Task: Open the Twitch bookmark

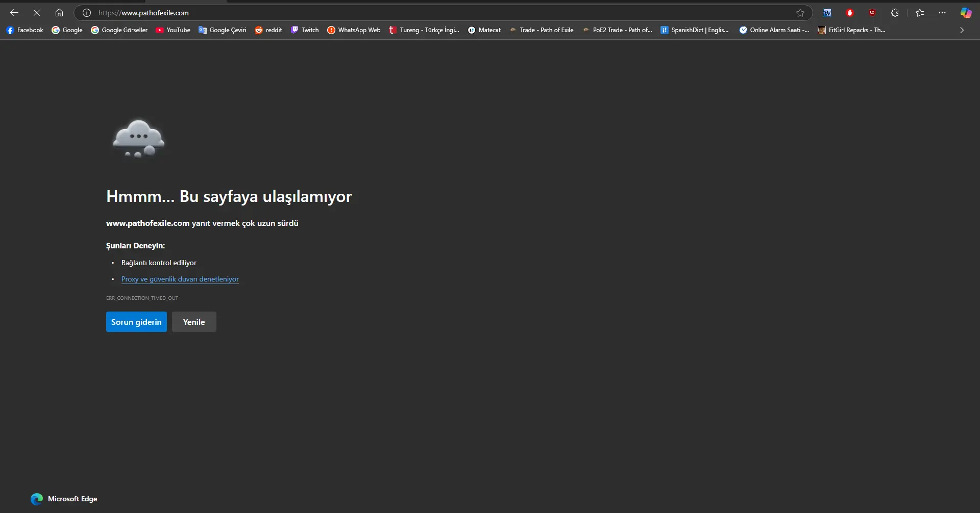Action: tap(305, 30)
